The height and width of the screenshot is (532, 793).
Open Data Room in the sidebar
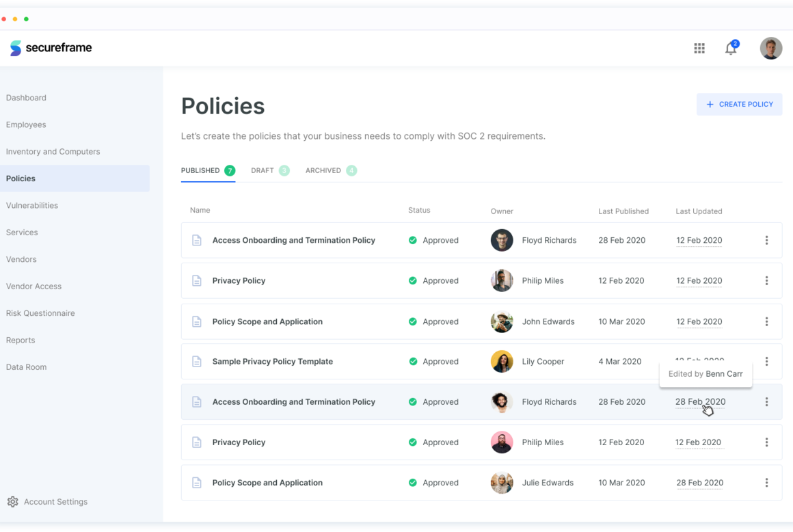point(26,367)
